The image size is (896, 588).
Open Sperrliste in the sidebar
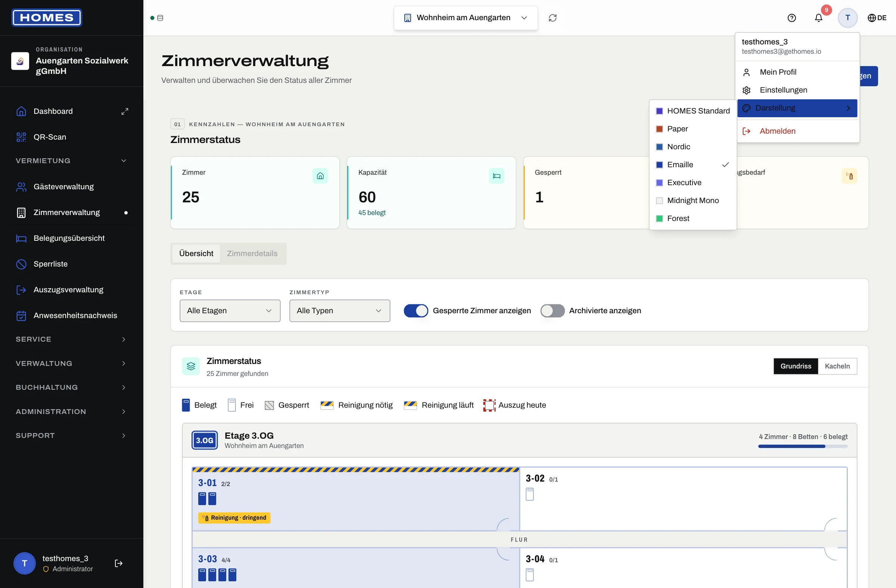click(72, 264)
